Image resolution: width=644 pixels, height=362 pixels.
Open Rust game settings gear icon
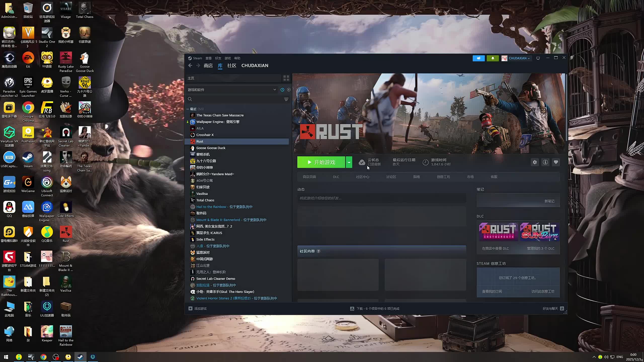click(x=535, y=162)
